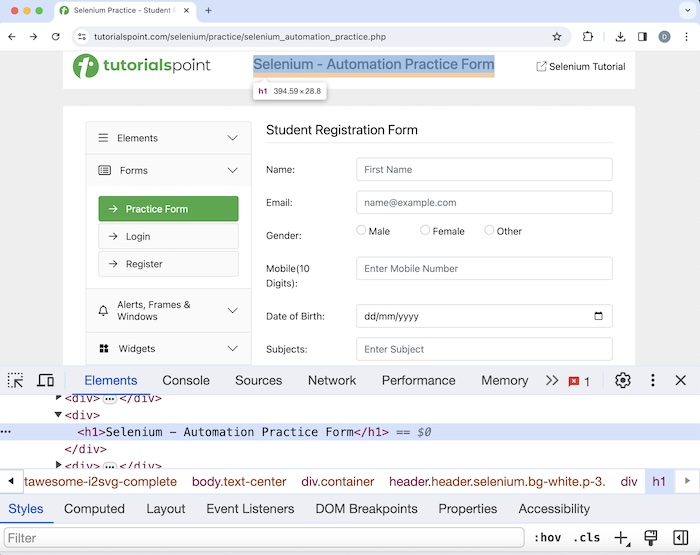The width and height of the screenshot is (700, 555).
Task: Open the DevTools three-dot menu
Action: click(x=653, y=380)
